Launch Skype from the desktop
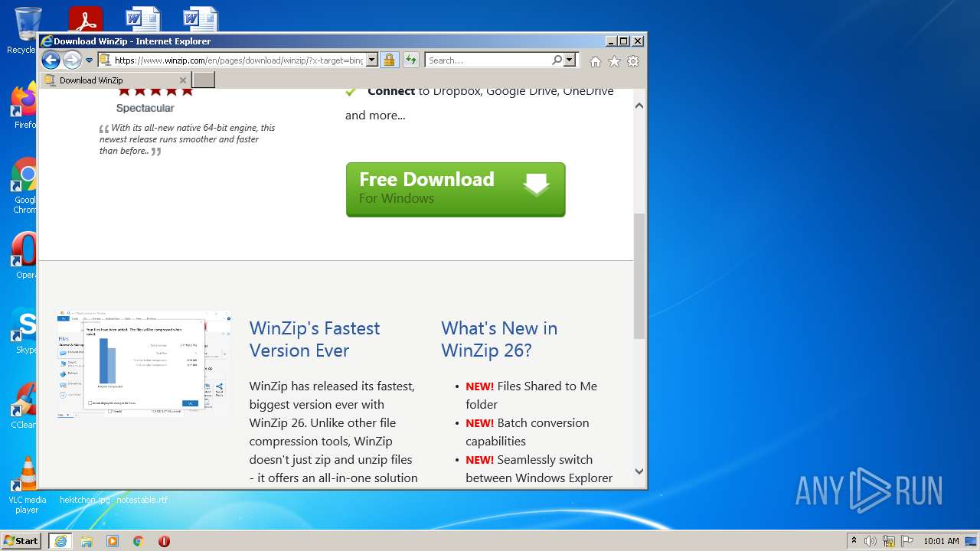The width and height of the screenshot is (980, 551). pos(24,330)
